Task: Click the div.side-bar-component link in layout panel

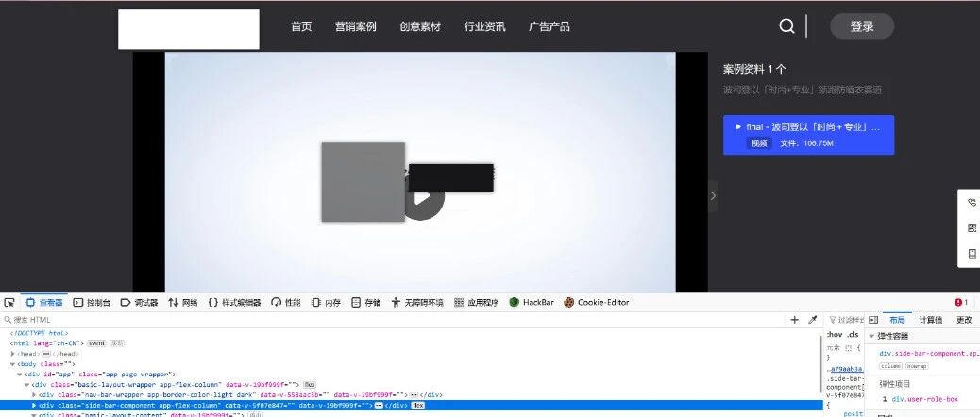Action: (929, 354)
